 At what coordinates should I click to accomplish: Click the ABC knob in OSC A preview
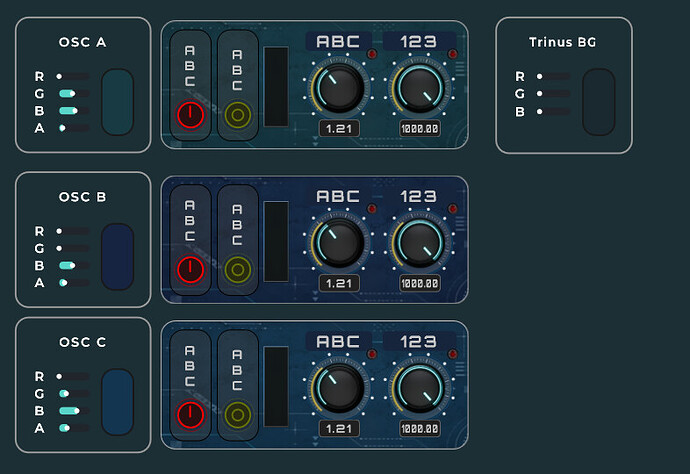coord(339,88)
